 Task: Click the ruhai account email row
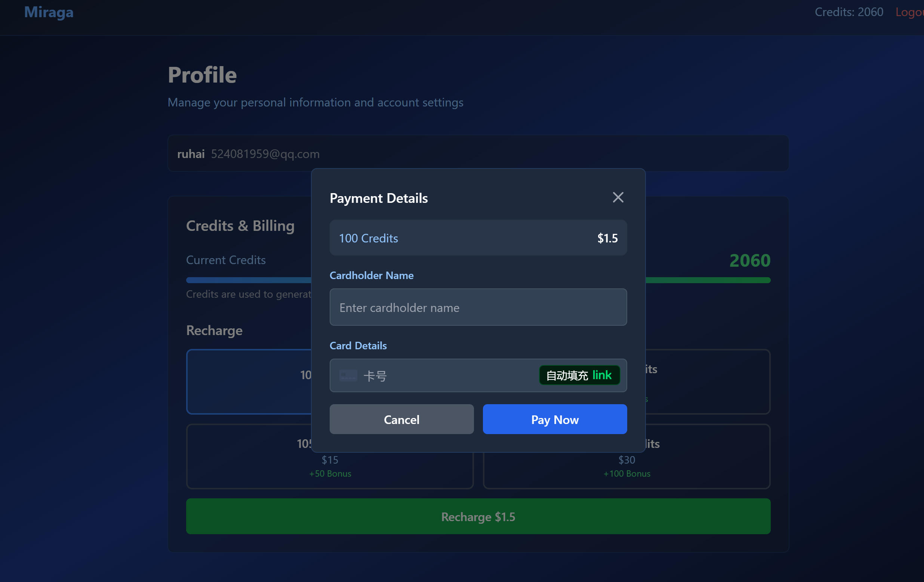click(478, 154)
